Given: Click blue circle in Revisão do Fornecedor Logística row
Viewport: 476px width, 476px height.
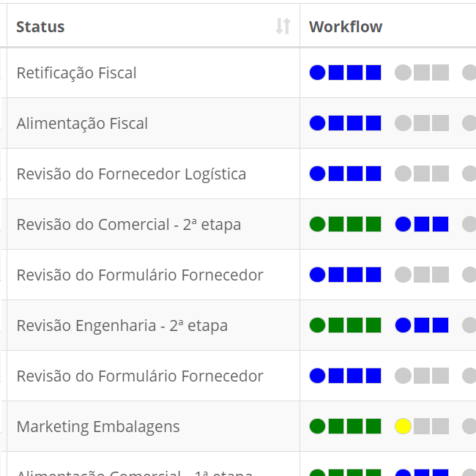Looking at the screenshot, I should 317,174.
